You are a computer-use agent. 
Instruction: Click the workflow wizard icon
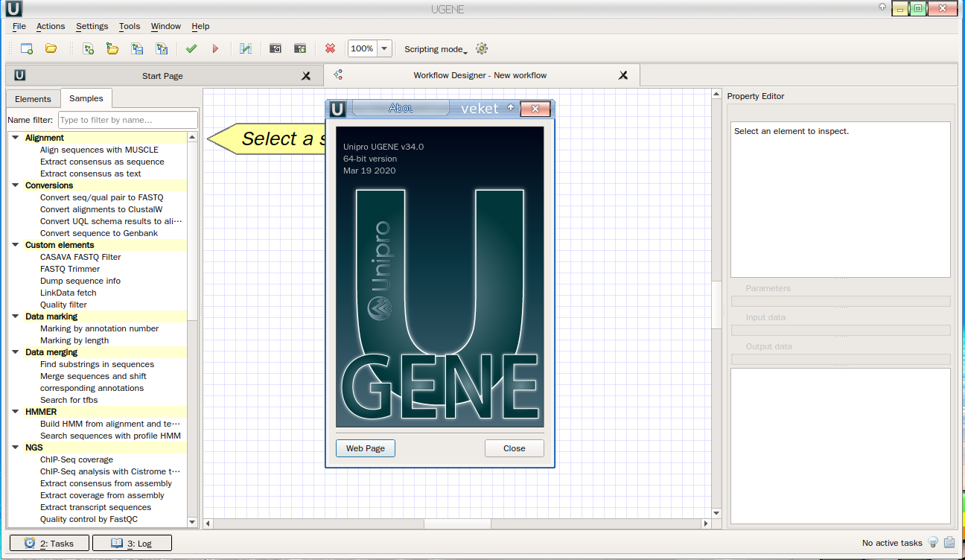coord(246,48)
